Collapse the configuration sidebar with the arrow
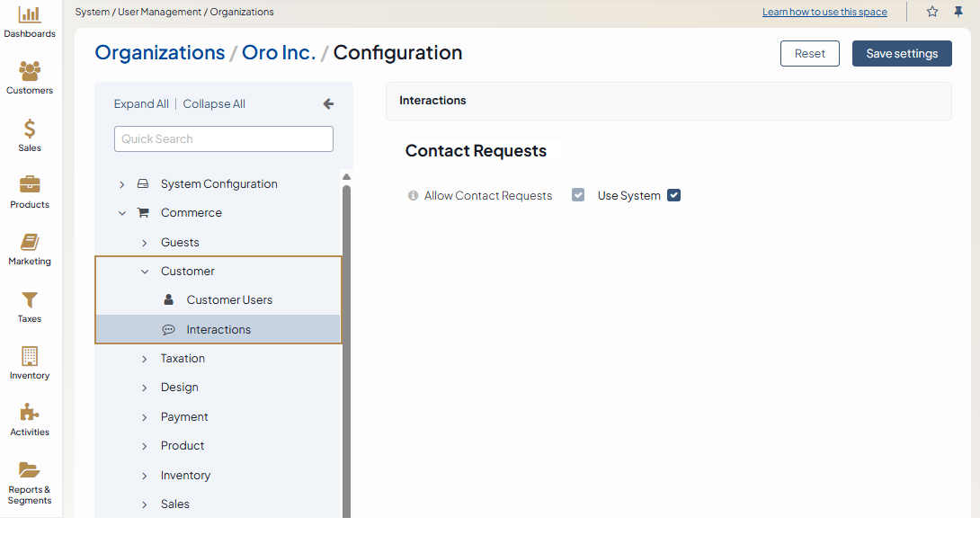This screenshot has height=544, width=980. click(328, 104)
